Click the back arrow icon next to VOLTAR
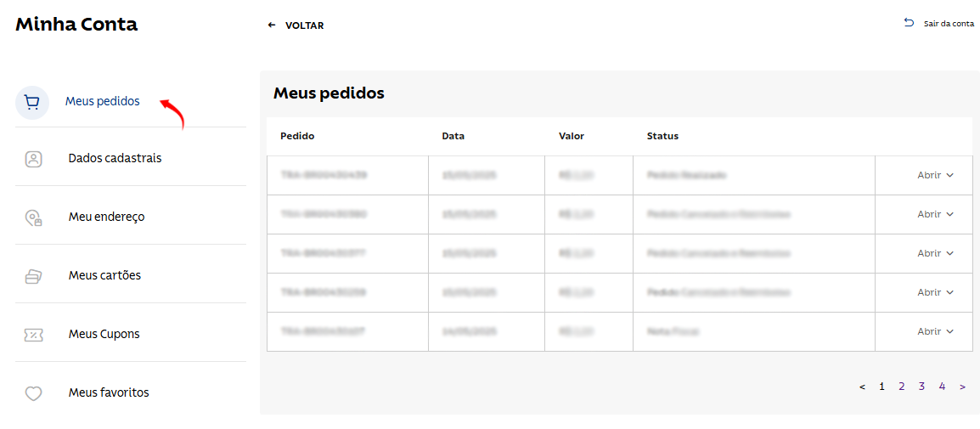Viewport: 980px width, 429px height. coord(271,25)
